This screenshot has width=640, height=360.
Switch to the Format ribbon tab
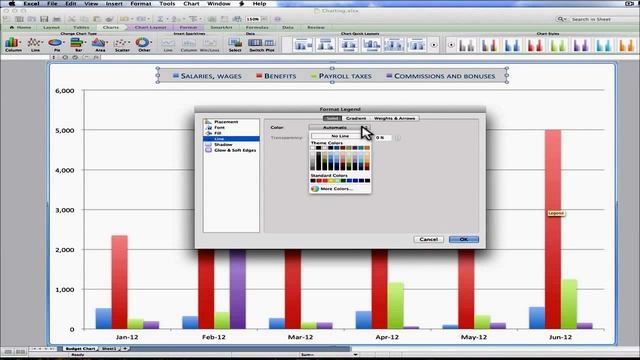(x=188, y=27)
